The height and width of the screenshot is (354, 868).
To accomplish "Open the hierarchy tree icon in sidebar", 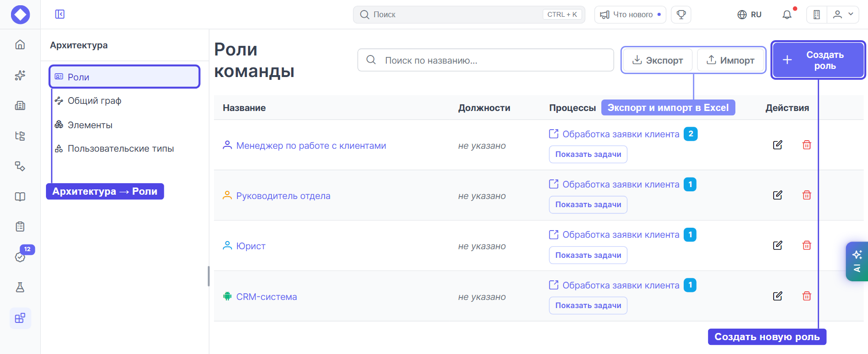I will tap(20, 136).
